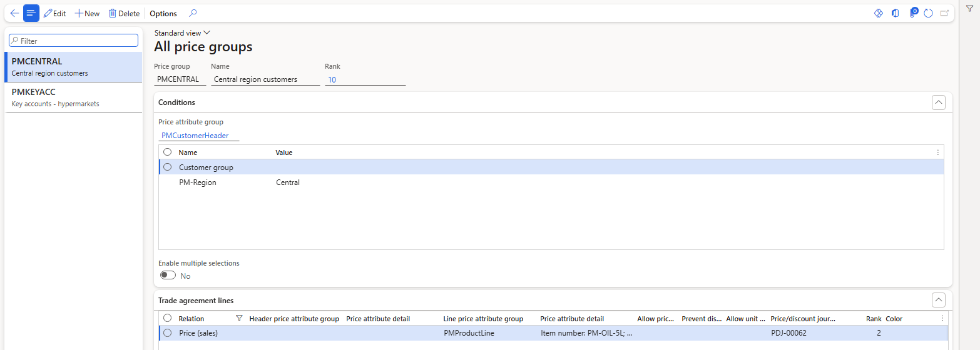
Task: Click Header price attribute group column header
Action: coord(294,319)
